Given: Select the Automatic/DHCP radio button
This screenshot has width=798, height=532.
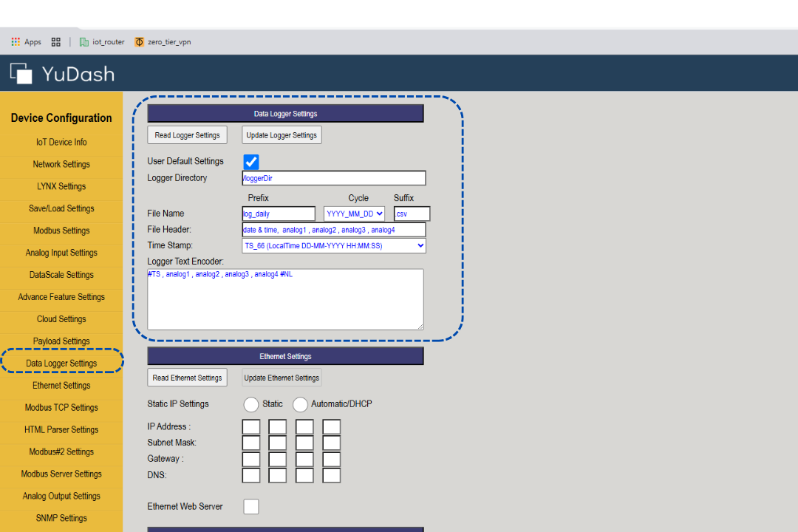Looking at the screenshot, I should 300,404.
